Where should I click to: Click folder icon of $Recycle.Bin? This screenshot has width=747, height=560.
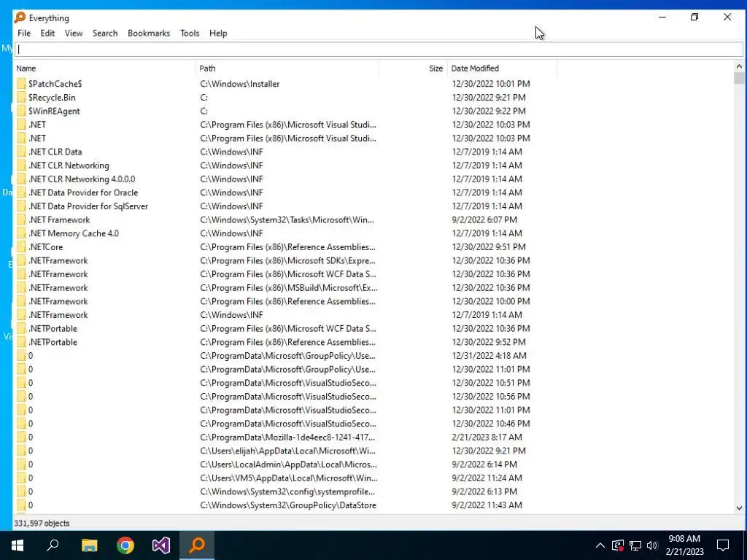pyautogui.click(x=21, y=97)
